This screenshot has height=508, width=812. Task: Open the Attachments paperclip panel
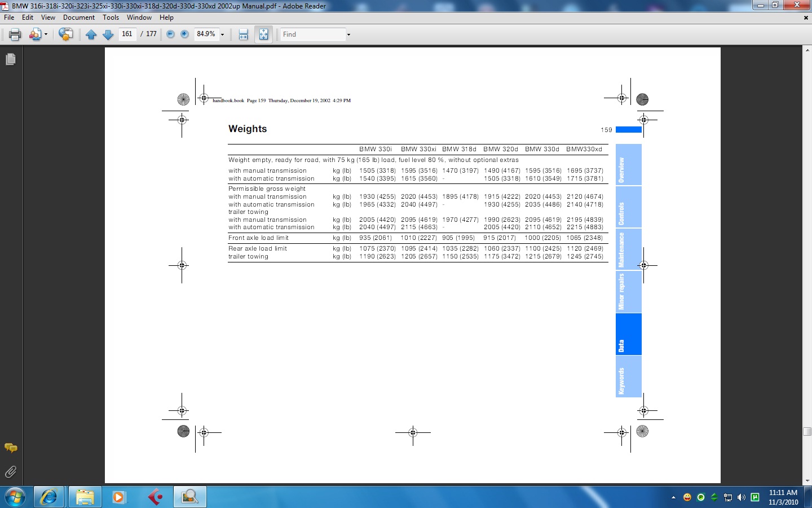[x=10, y=472]
